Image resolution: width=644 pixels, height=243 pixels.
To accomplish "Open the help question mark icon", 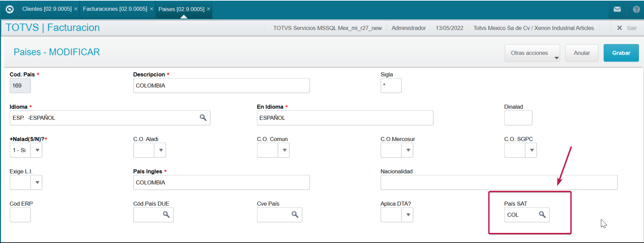I will (636, 9).
